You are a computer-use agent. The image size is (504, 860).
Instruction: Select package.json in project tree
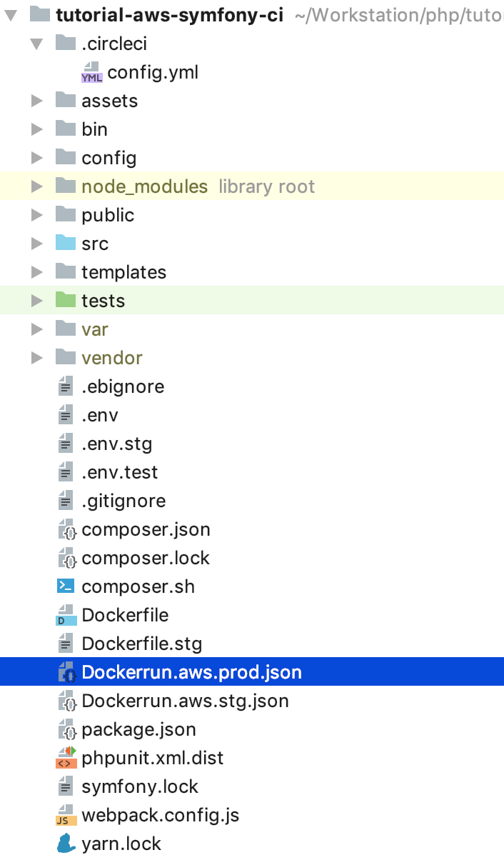tap(138, 729)
